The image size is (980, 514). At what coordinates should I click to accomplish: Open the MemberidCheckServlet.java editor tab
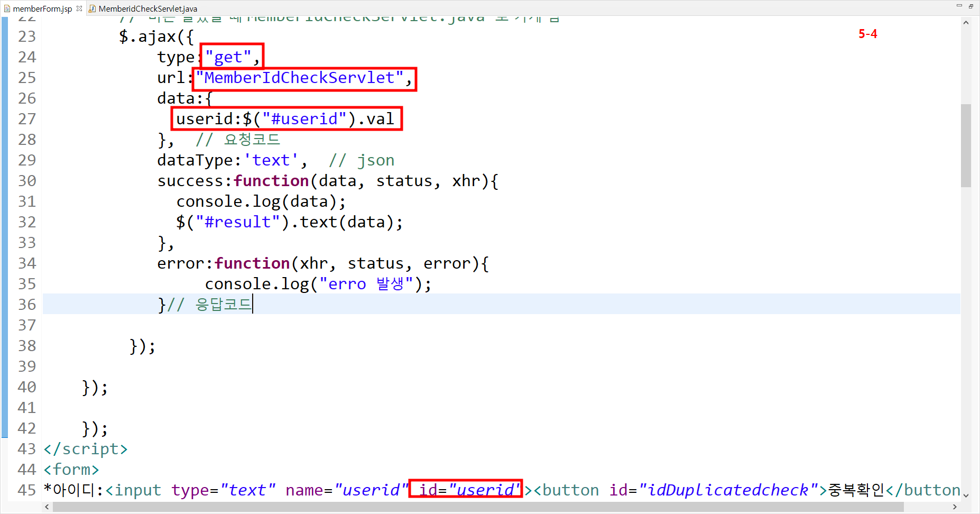147,8
